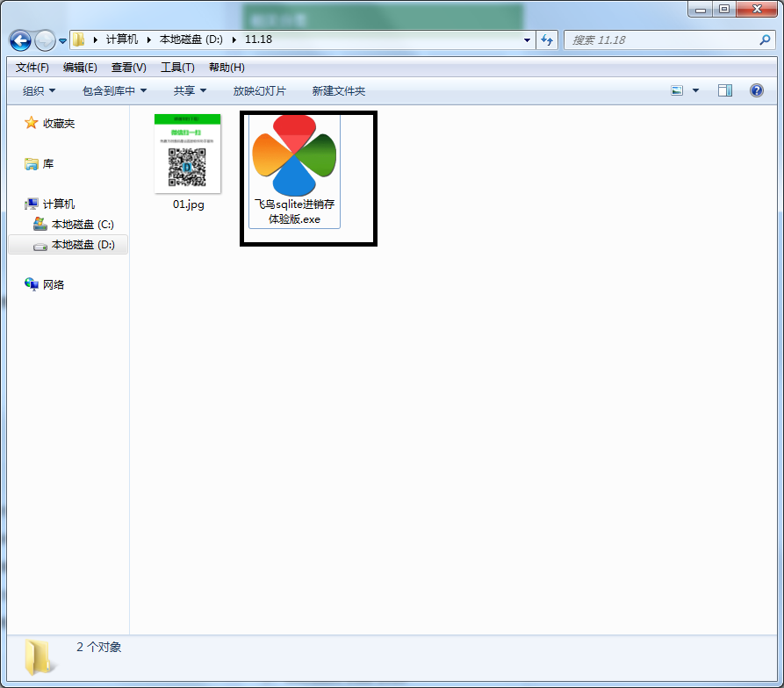Open the more view options arrow
The width and height of the screenshot is (784, 688).
tap(695, 90)
